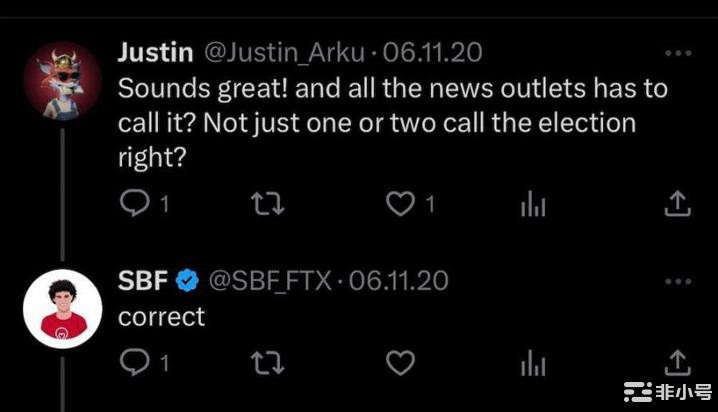Image resolution: width=718 pixels, height=412 pixels.
Task: Open the 06.11.20 timestamp on SBF's tweet
Action: (x=399, y=281)
